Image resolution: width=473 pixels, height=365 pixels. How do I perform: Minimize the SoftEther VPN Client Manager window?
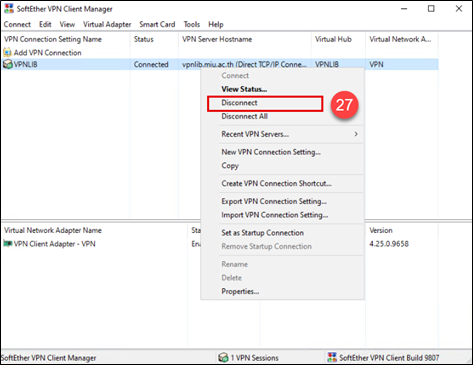(x=404, y=9)
